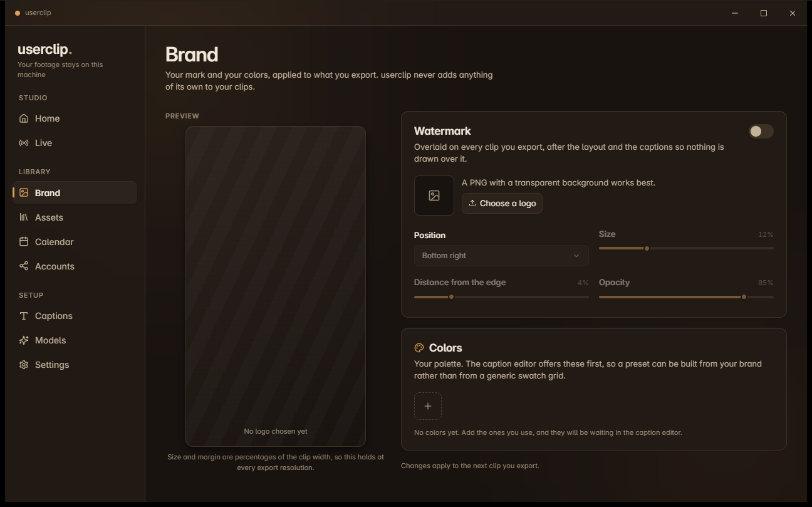812x507 pixels.
Task: Click the Home house icon in sidebar
Action: coord(24,118)
